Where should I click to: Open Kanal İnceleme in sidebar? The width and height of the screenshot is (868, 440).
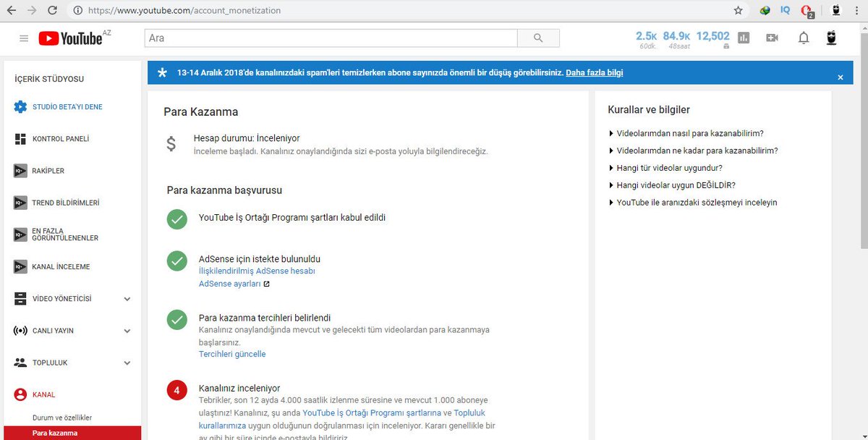point(61,267)
